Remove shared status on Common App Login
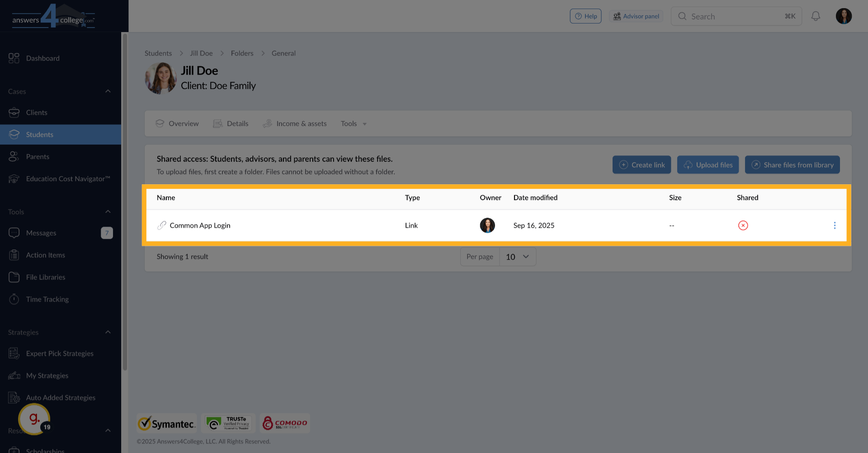Image resolution: width=868 pixels, height=453 pixels. pyautogui.click(x=743, y=225)
